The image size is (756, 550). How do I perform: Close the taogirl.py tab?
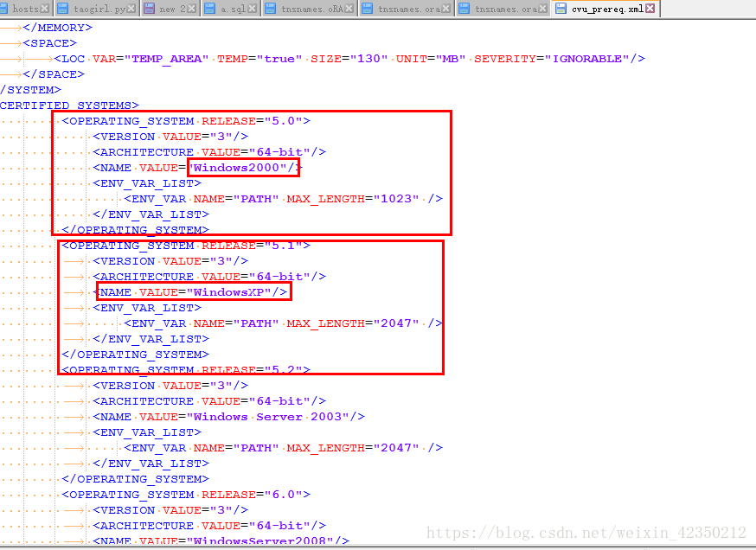coord(131,9)
